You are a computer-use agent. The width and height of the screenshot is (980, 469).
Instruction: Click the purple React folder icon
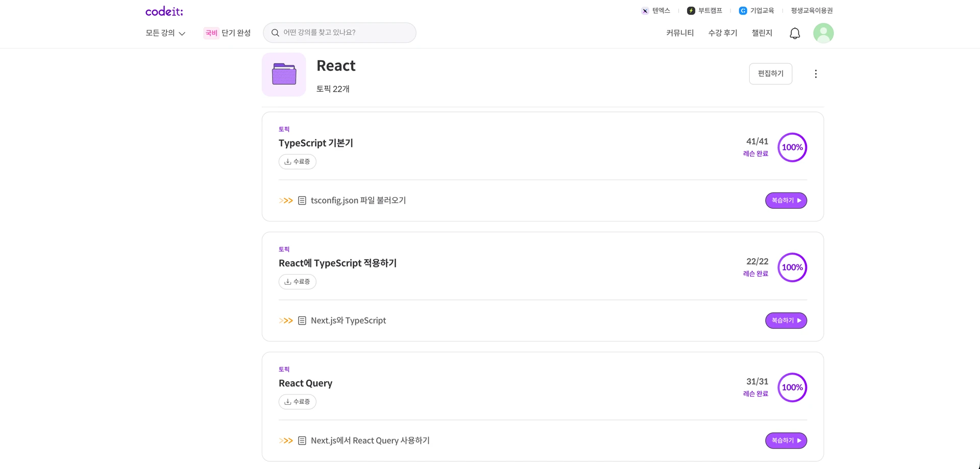click(284, 75)
